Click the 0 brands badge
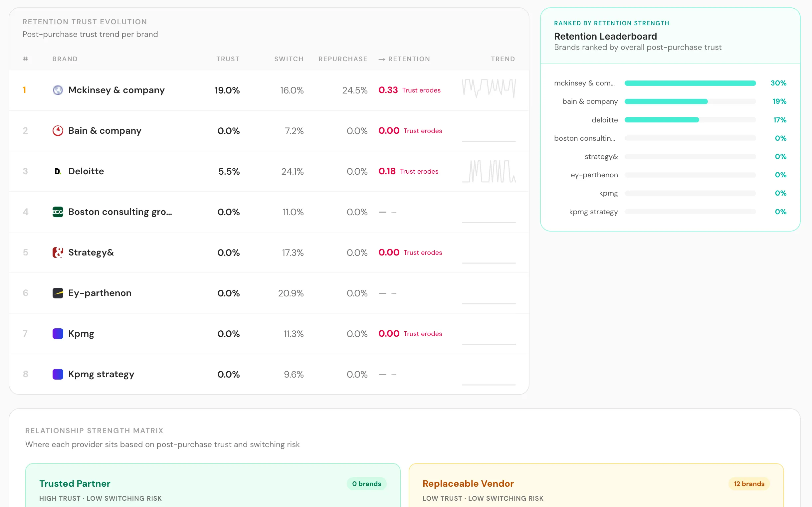812x507 pixels. [366, 484]
